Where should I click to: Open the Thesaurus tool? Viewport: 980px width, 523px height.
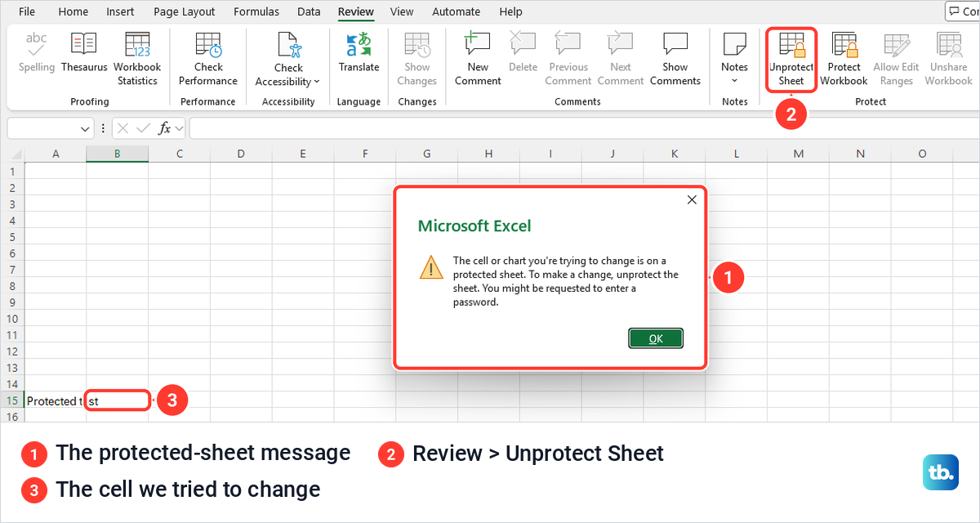coord(84,53)
